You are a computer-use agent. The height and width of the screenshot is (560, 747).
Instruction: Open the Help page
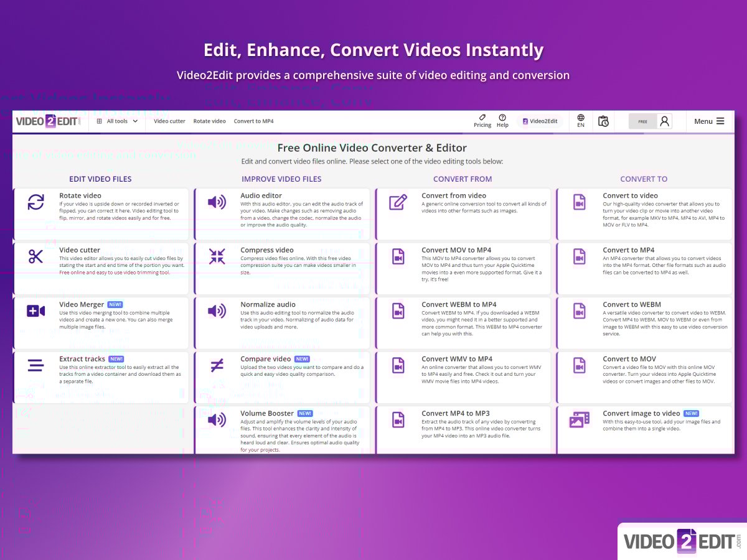(502, 122)
